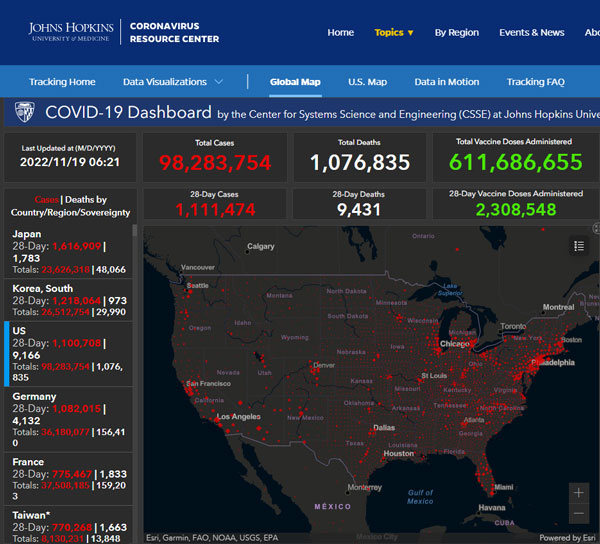
Task: Click the Seattle label on the map
Action: pyautogui.click(x=197, y=285)
